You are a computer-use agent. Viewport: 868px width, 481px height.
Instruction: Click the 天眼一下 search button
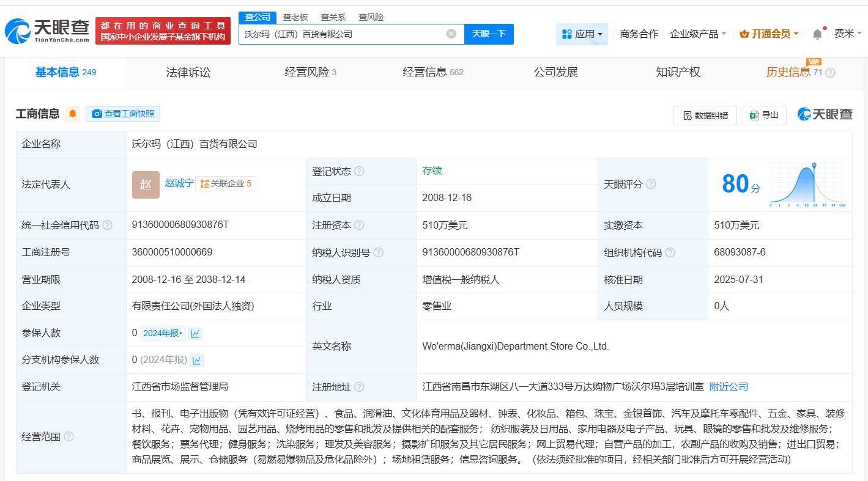tap(489, 34)
